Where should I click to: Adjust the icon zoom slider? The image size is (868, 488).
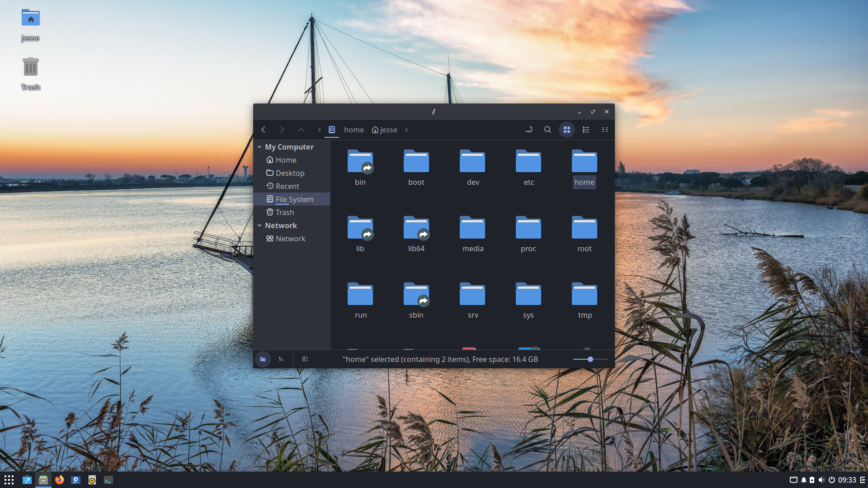tap(590, 359)
